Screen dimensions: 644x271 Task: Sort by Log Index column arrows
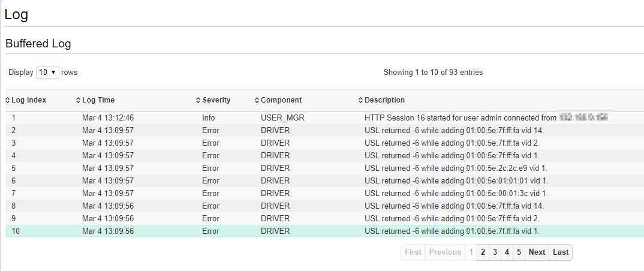click(x=8, y=100)
